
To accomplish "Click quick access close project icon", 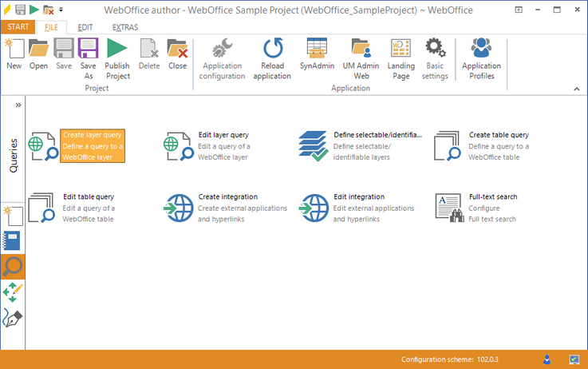I will tap(49, 10).
